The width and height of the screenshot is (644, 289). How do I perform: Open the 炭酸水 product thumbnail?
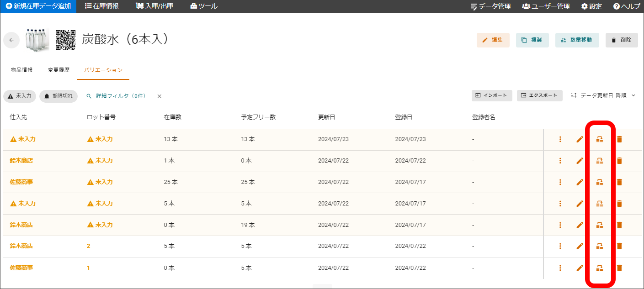[37, 40]
